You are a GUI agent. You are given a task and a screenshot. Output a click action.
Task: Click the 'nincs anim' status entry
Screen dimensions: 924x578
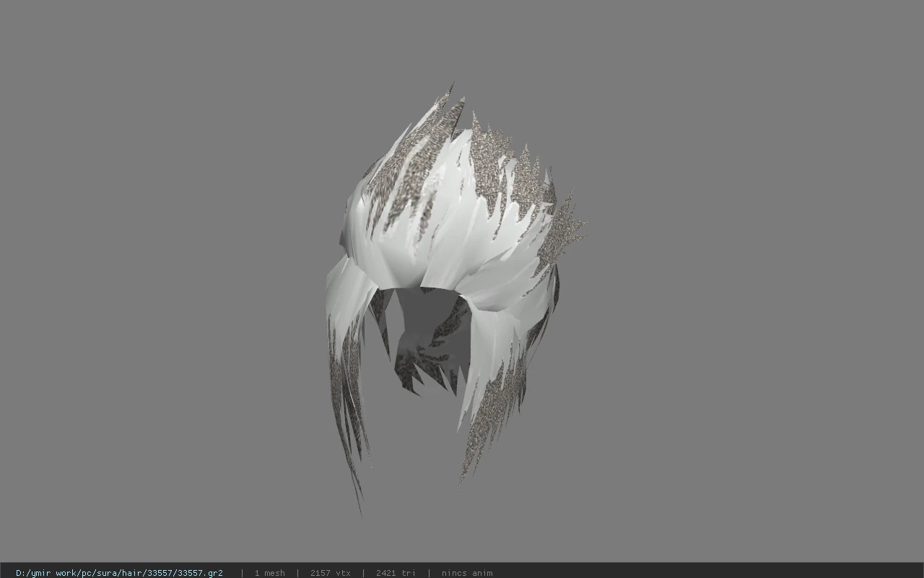coord(467,573)
